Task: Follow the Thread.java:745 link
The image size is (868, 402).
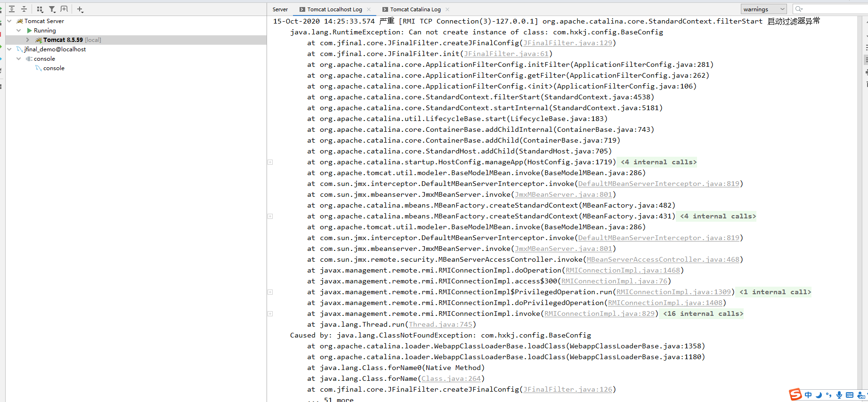Action: point(440,324)
